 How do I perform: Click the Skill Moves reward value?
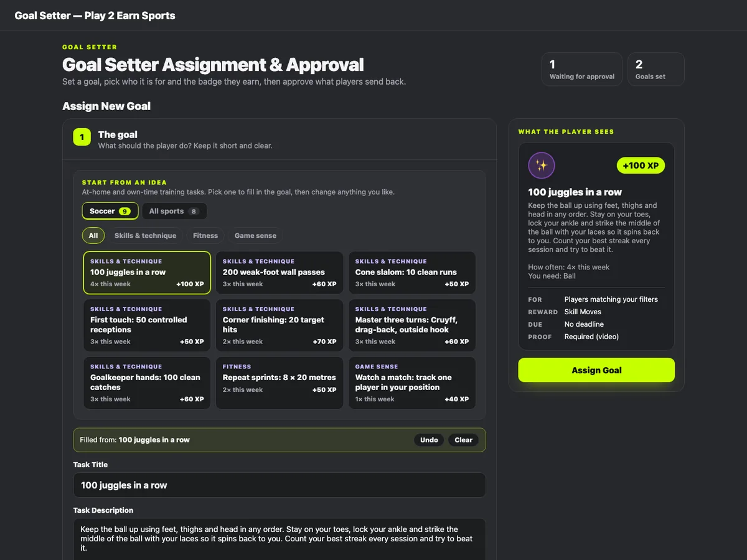click(x=583, y=312)
